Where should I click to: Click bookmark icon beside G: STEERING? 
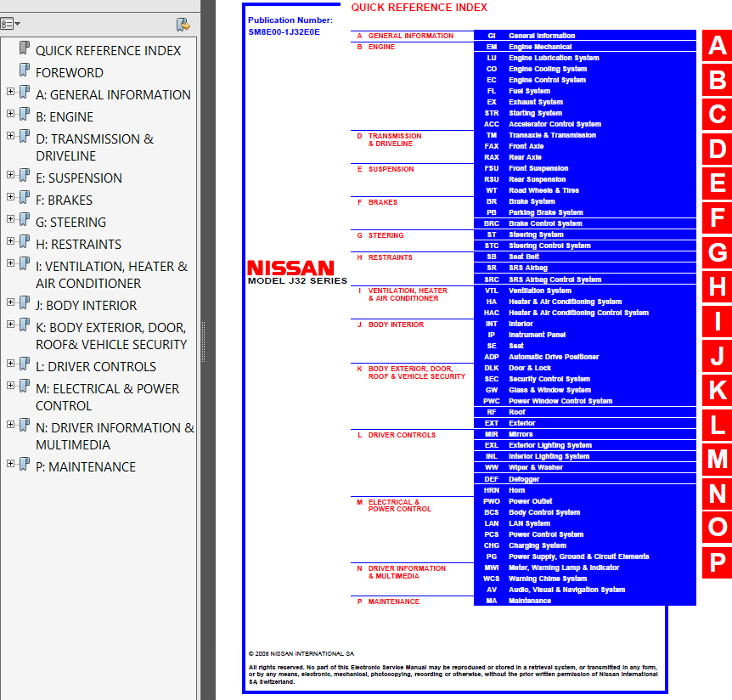click(25, 220)
